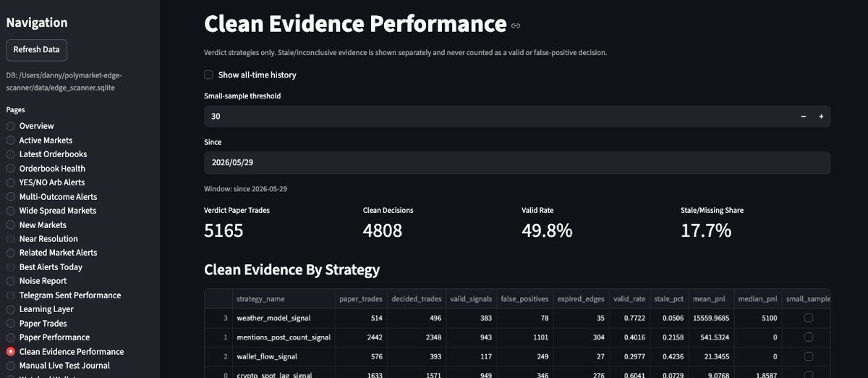The image size is (868, 378).
Task: Click stale_pct value 0.4236
Action: (x=669, y=356)
